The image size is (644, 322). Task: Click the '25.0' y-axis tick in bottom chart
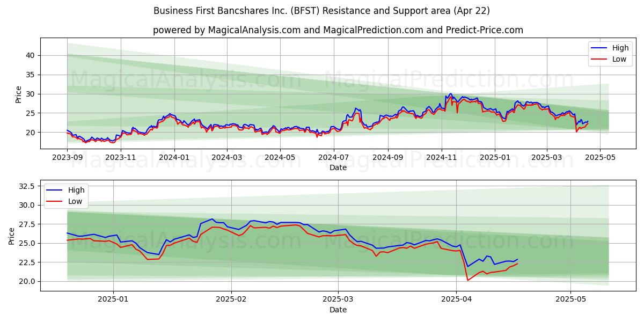[x=27, y=243]
